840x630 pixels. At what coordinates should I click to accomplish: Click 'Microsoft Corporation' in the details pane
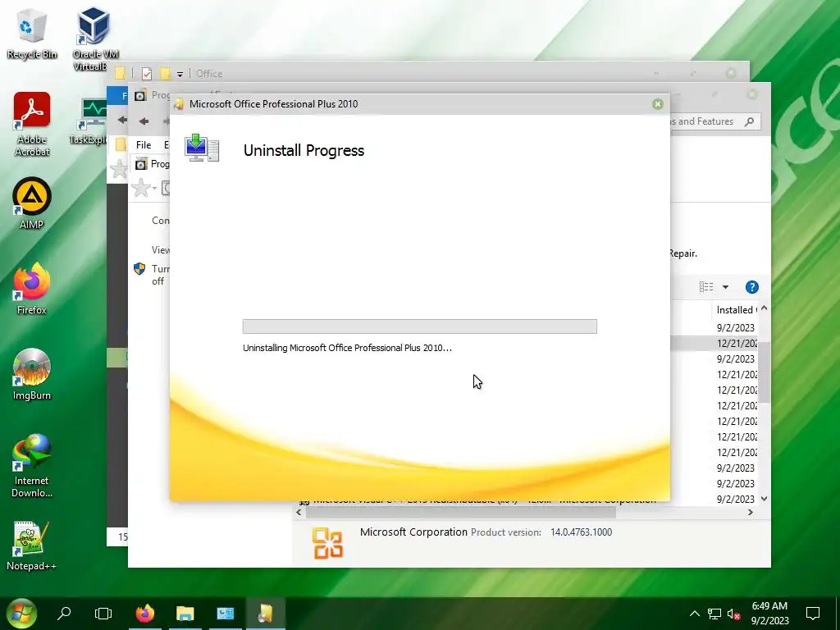pos(413,532)
